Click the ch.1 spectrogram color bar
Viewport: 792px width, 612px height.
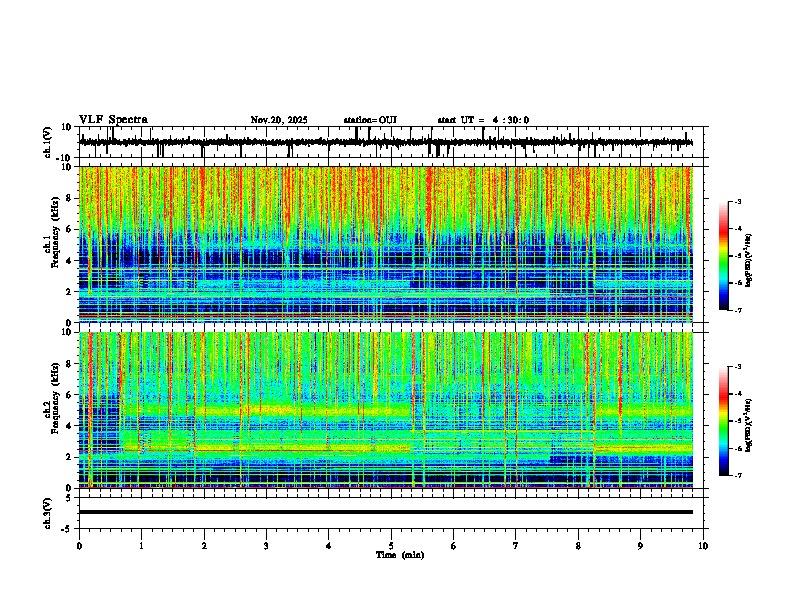723,256
